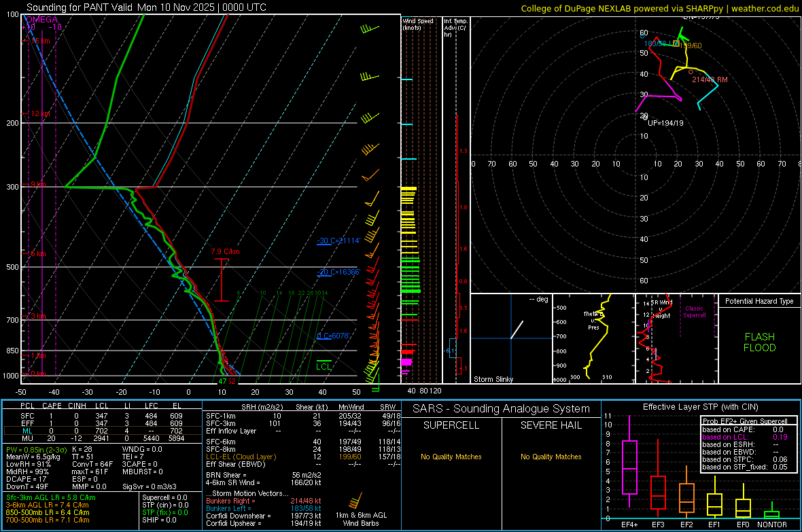Click the 1km & 6km AGL wind barb glyph
This screenshot has width=802, height=532.
(355, 500)
